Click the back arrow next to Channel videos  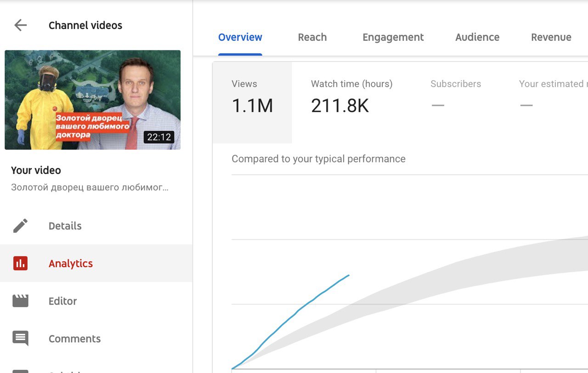[21, 25]
